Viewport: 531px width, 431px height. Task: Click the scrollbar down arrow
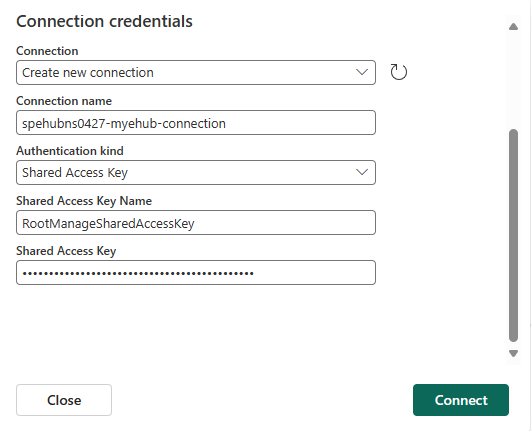(x=513, y=353)
